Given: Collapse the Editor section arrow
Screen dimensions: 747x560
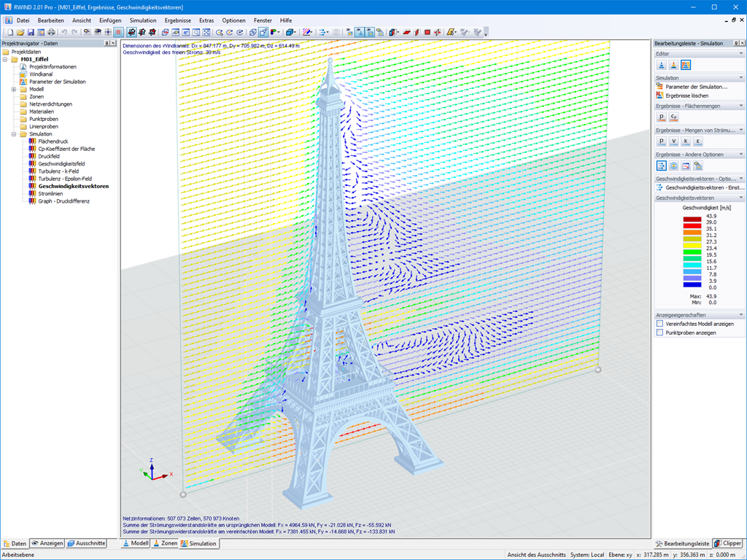Looking at the screenshot, I should coord(741,53).
